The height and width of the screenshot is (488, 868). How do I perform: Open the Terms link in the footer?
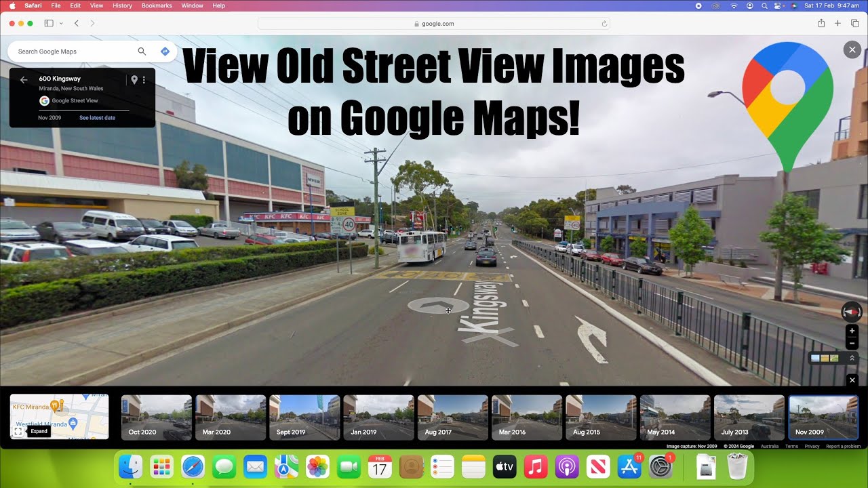coord(791,446)
